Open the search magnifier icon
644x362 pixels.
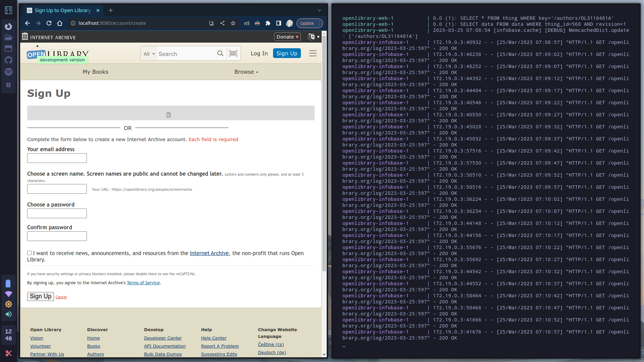click(220, 53)
